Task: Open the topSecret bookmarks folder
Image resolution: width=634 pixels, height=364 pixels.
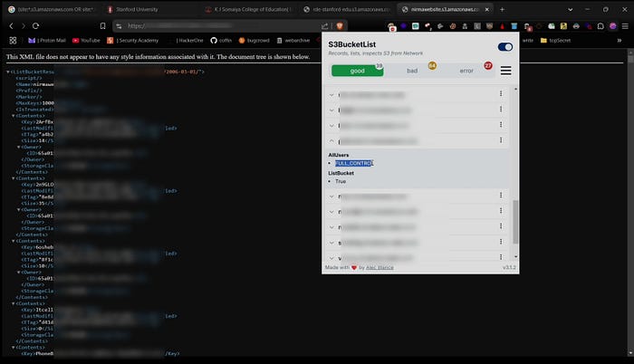Action: click(555, 41)
